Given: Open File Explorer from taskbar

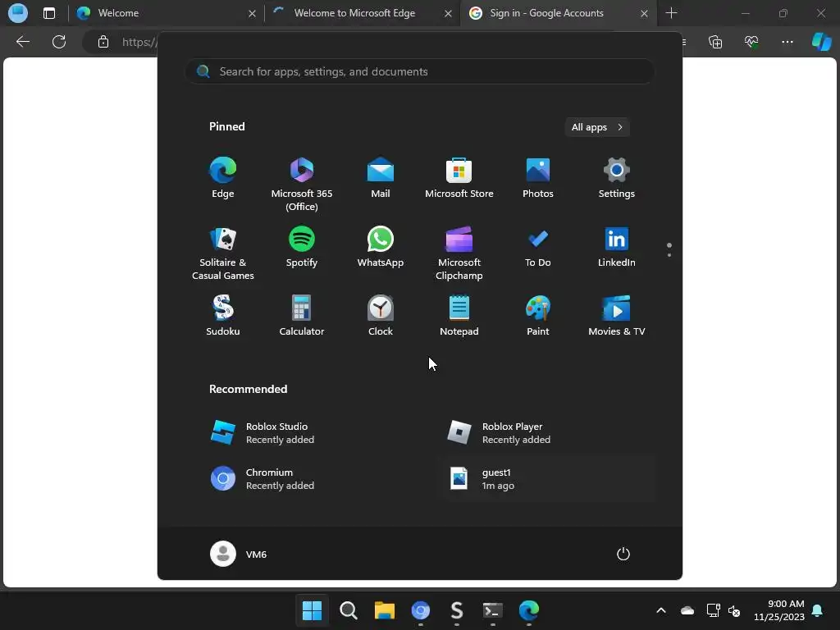Looking at the screenshot, I should pos(384,610).
